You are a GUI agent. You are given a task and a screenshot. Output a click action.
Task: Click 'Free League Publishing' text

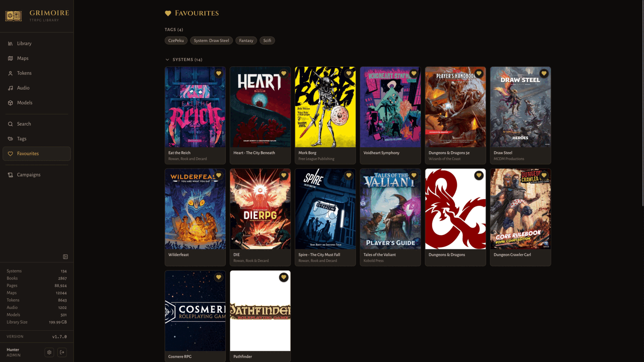pyautogui.click(x=316, y=159)
